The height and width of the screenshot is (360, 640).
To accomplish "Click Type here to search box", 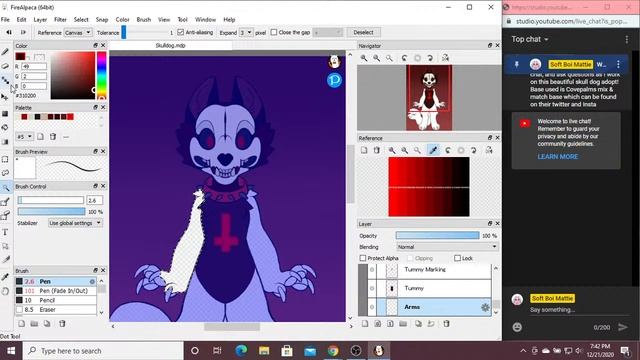I will coord(103,351).
